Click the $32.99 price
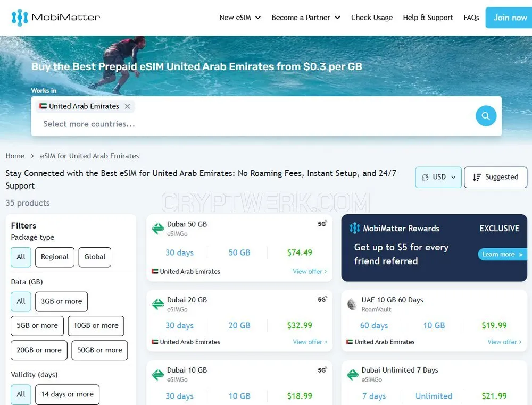The image size is (532, 405). 299,325
